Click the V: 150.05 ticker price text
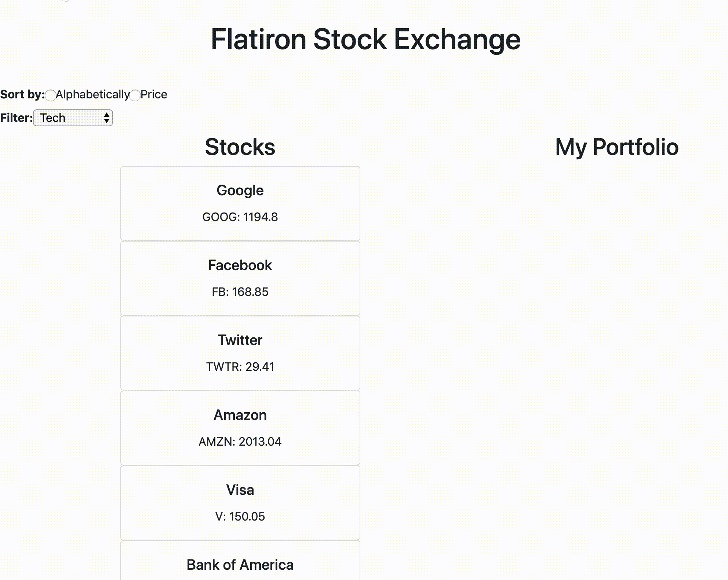The height and width of the screenshot is (580, 728). tap(240, 516)
